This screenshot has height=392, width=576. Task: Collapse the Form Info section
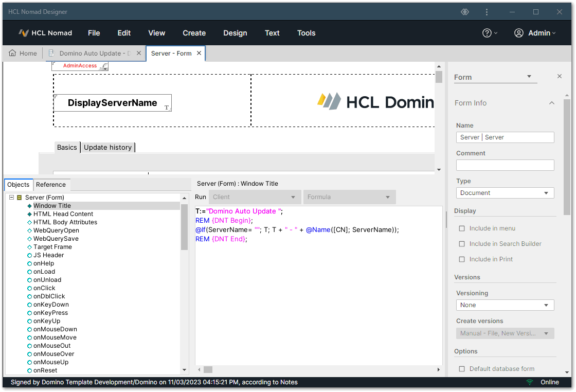[551, 103]
